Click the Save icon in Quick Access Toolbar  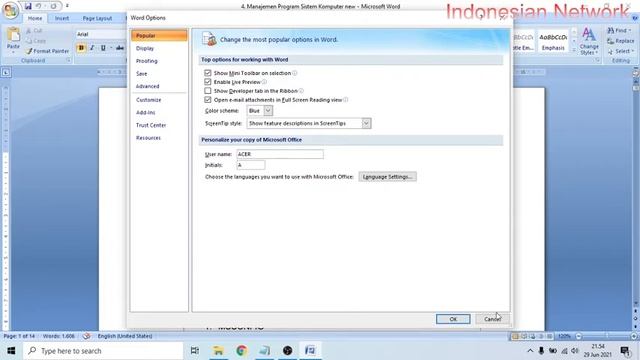[x=28, y=6]
